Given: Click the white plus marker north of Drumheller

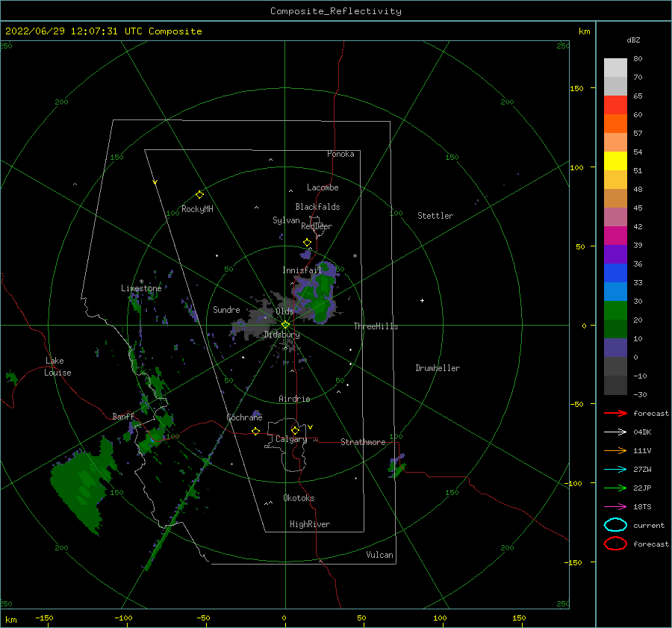Looking at the screenshot, I should [422, 300].
